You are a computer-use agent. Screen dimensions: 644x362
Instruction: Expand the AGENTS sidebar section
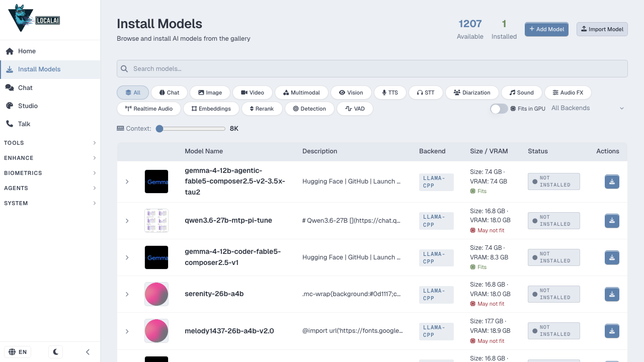50,188
